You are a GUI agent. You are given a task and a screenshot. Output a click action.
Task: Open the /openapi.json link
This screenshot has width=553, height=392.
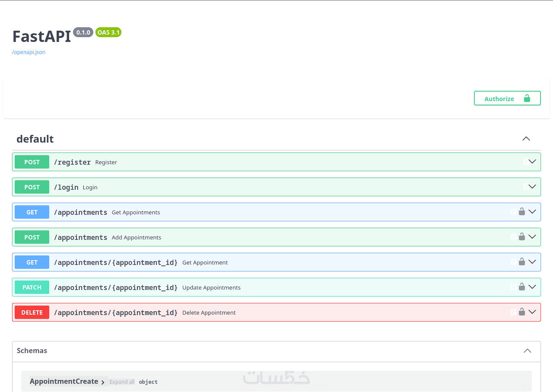coord(29,52)
